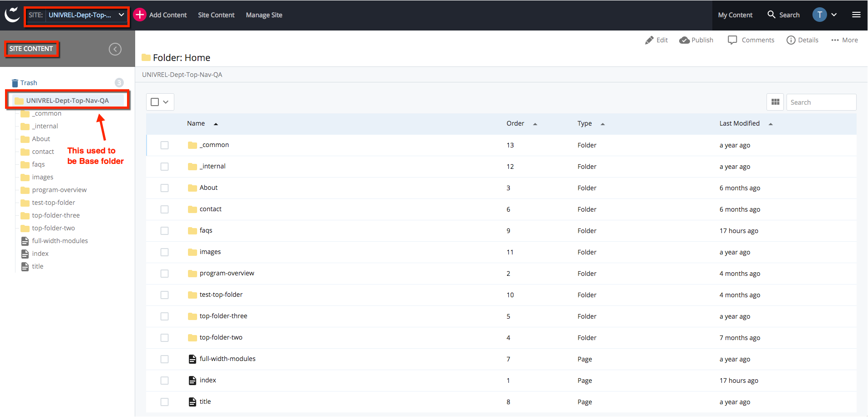
Task: Click the images folder icon in sidebar
Action: click(x=25, y=177)
